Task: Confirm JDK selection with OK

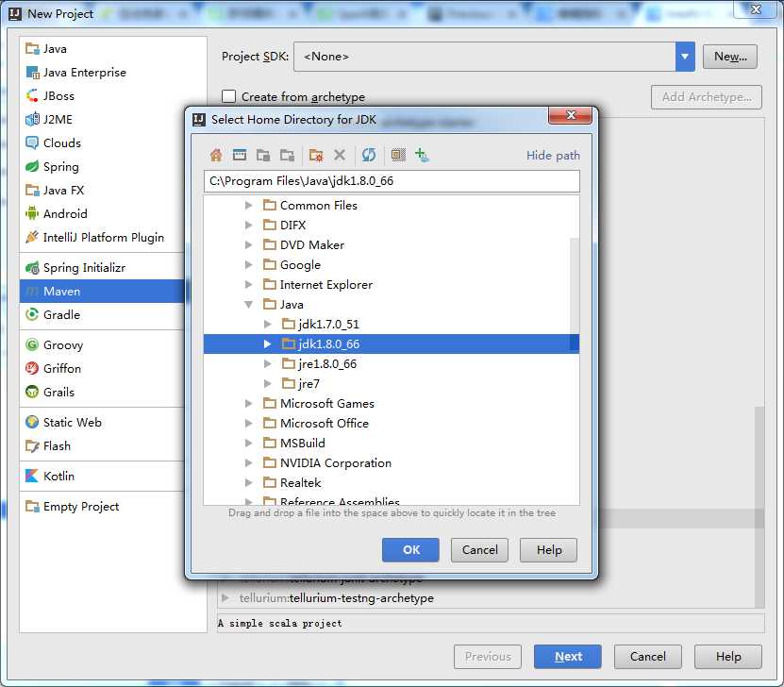Action: (x=410, y=550)
